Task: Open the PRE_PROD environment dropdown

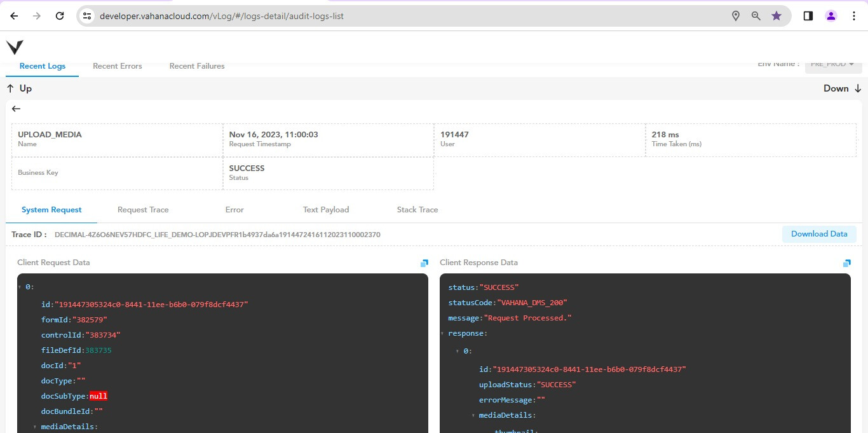Action: [833, 64]
